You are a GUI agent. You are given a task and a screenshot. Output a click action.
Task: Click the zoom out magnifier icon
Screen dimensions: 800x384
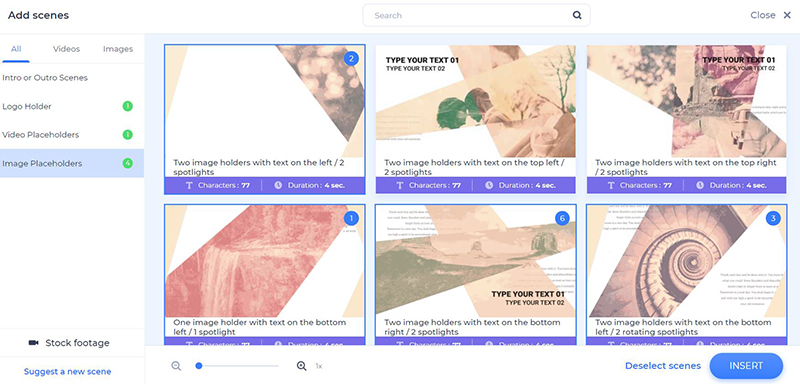[x=177, y=366]
